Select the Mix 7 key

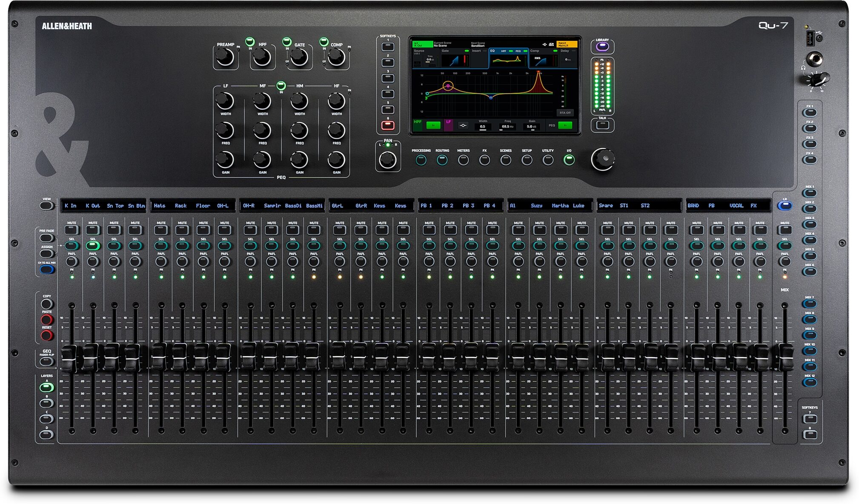[810, 304]
